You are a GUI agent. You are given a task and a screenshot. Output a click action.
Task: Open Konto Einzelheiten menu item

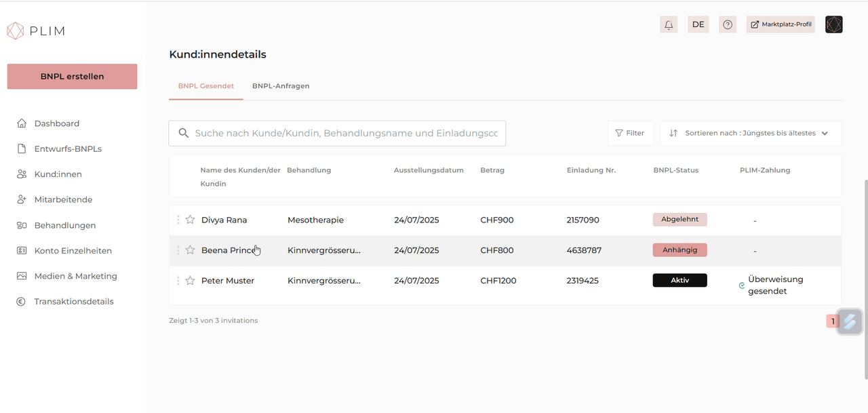click(73, 250)
